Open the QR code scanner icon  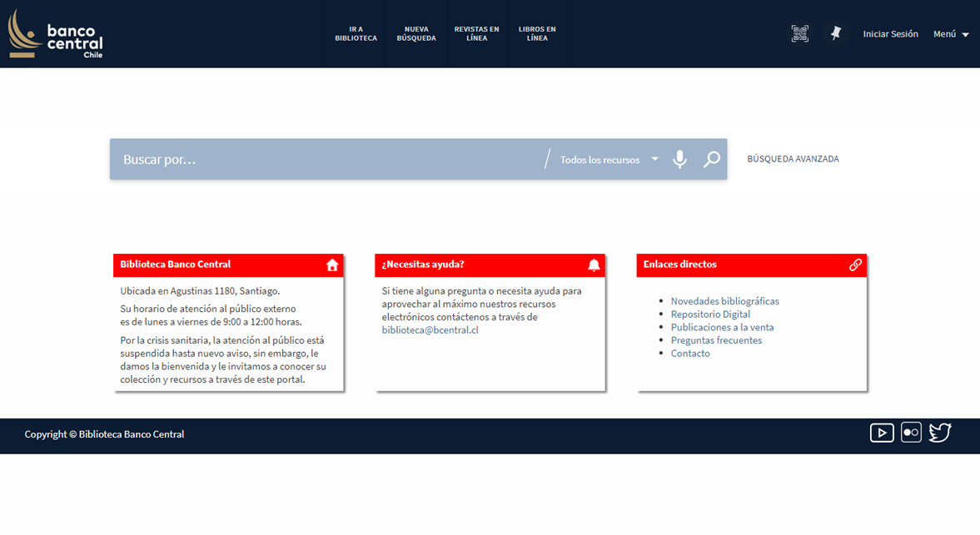pyautogui.click(x=799, y=34)
